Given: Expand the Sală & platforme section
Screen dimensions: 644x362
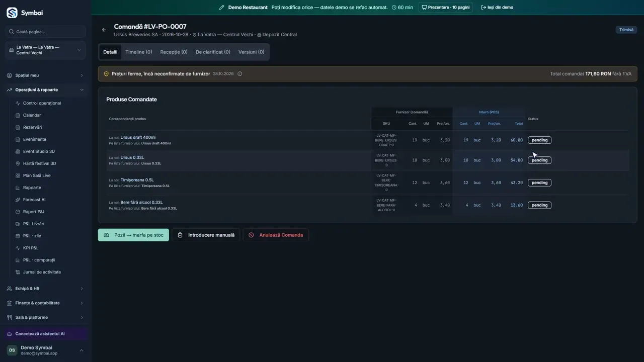Looking at the screenshot, I should tap(45, 317).
